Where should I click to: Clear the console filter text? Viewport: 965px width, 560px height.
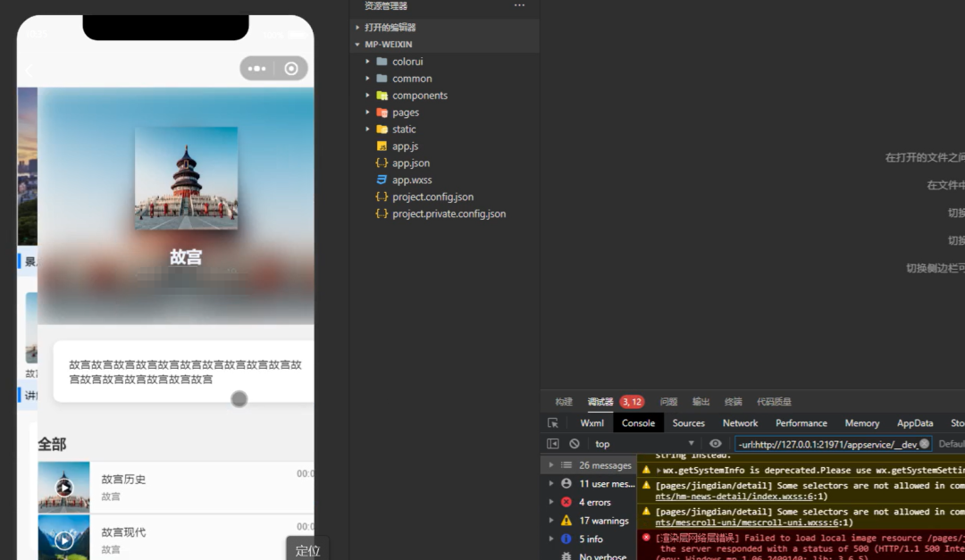coord(925,444)
